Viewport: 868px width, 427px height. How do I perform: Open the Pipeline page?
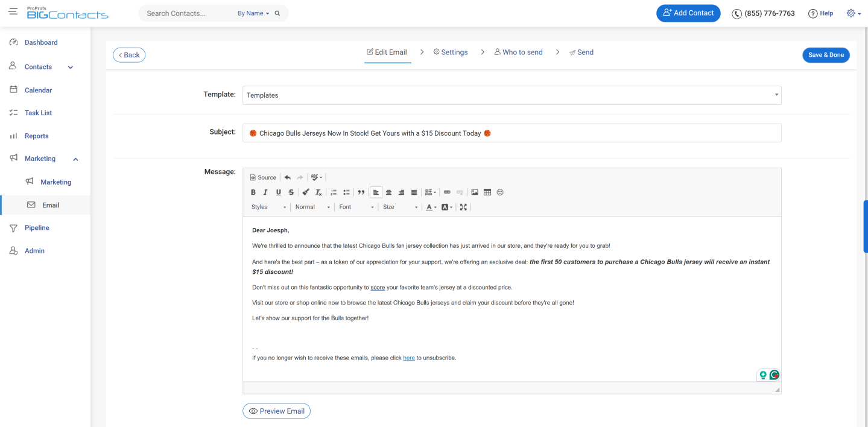point(37,228)
